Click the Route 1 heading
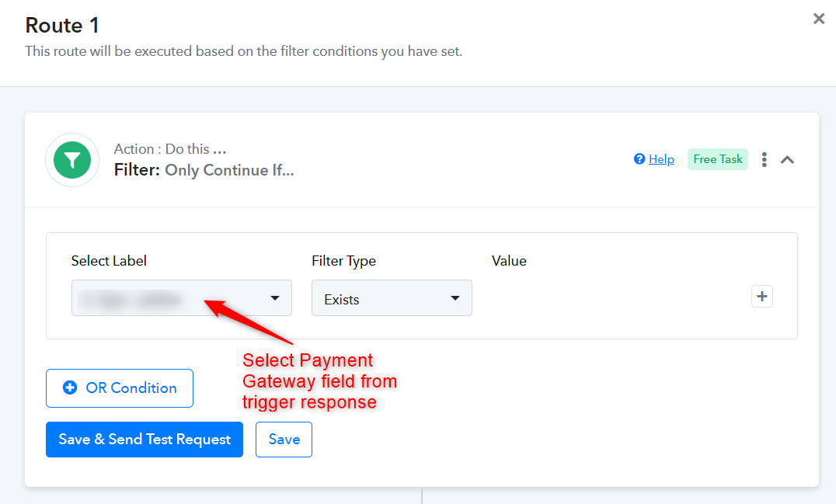836x504 pixels. tap(62, 25)
